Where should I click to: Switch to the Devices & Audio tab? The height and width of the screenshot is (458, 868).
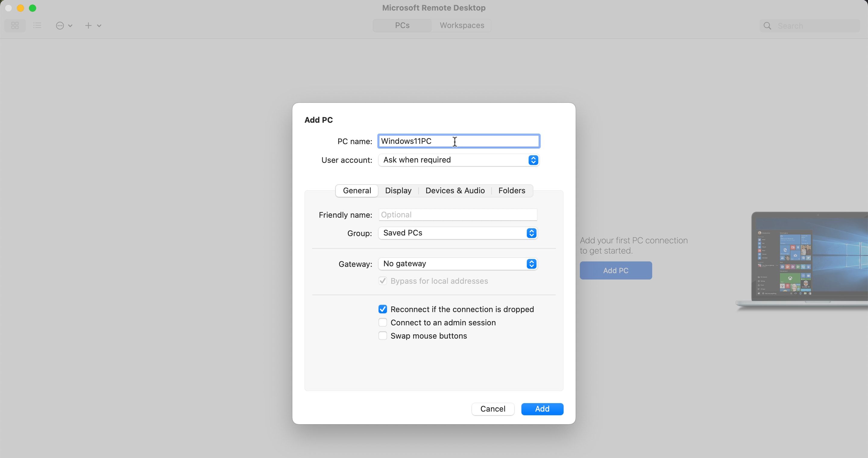click(x=455, y=191)
